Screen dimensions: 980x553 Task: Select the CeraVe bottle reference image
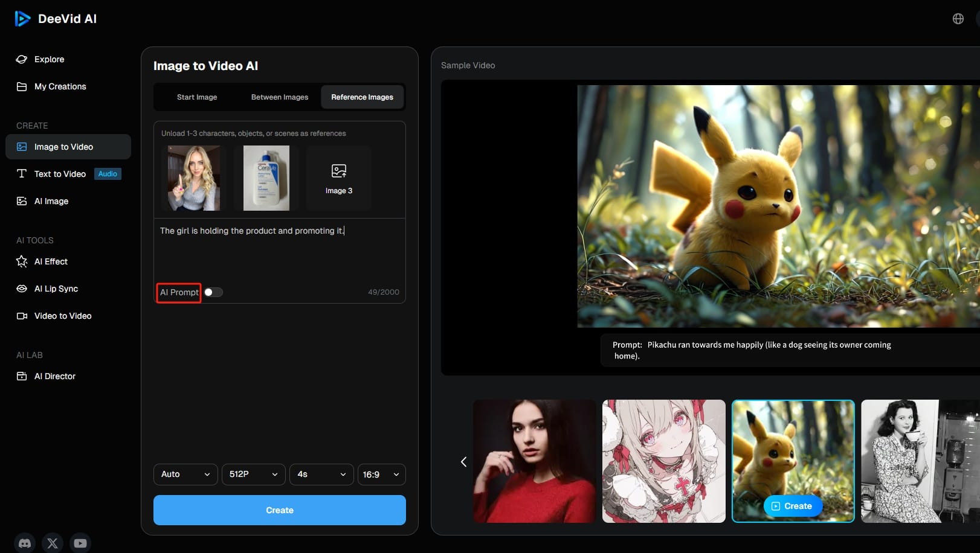pos(266,178)
